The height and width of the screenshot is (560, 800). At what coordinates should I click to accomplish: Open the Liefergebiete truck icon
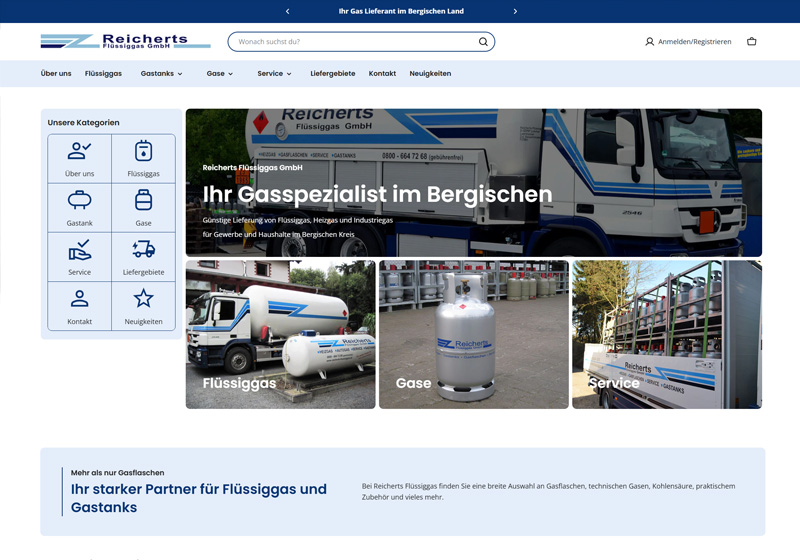click(x=143, y=250)
